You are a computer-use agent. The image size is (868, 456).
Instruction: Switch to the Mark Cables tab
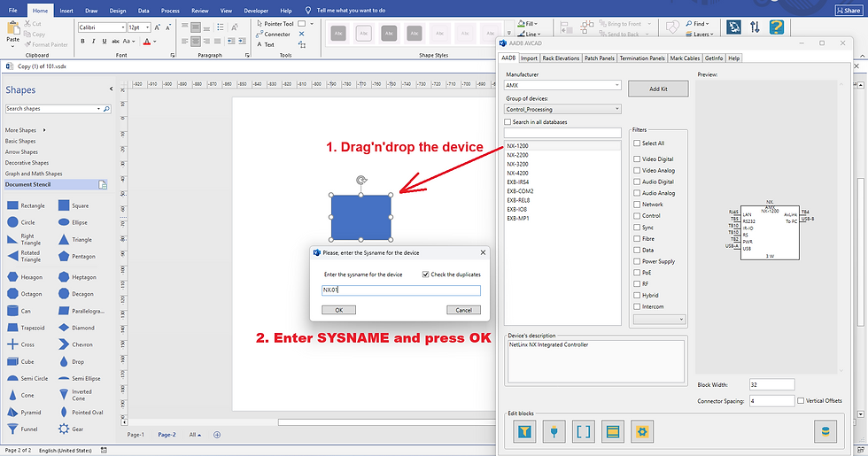click(685, 58)
